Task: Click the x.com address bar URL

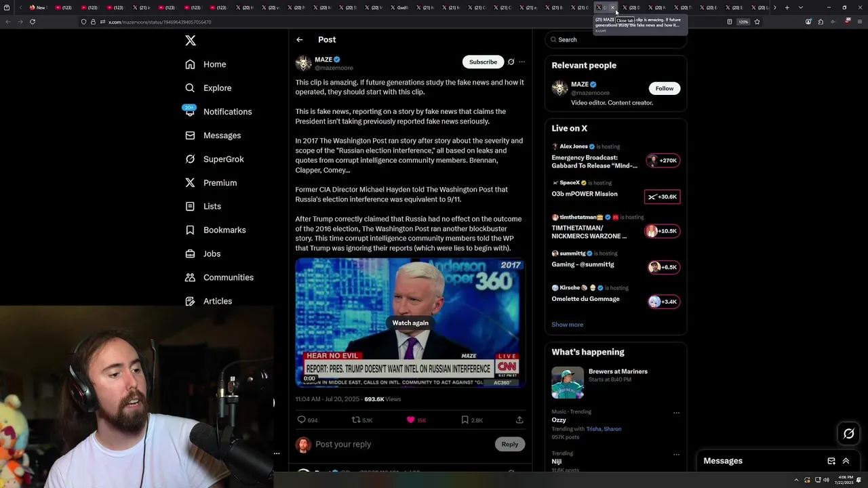Action: click(159, 22)
